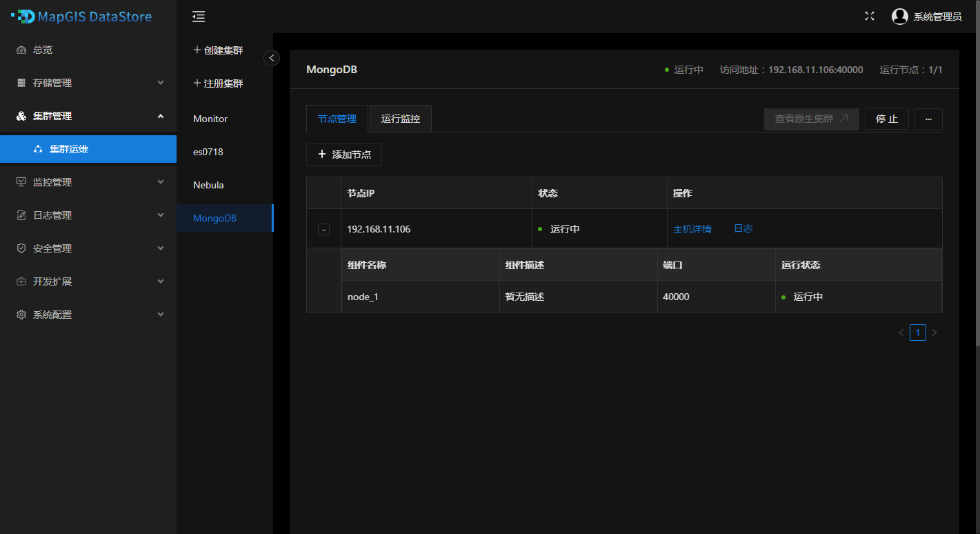Image resolution: width=980 pixels, height=534 pixels.
Task: Click the previous page arrow
Action: (901, 333)
